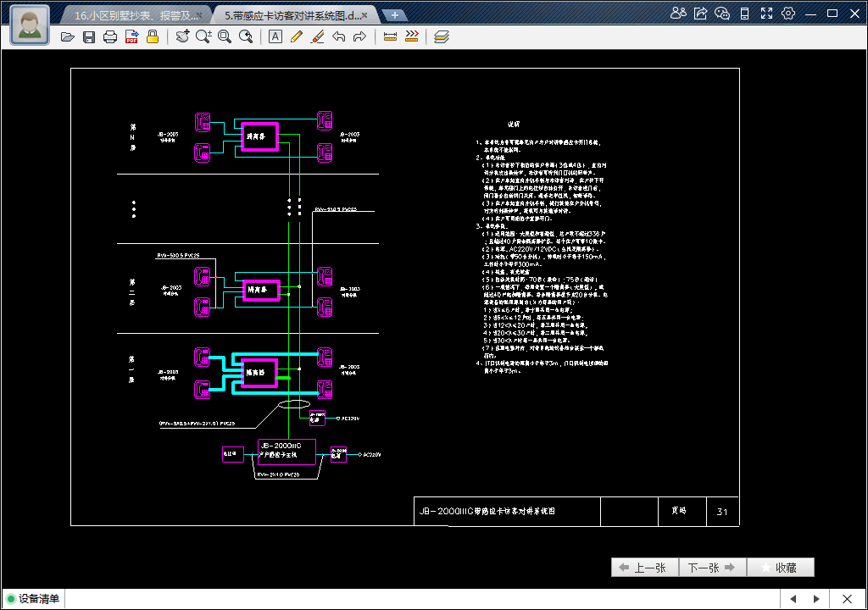The image size is (868, 610).
Task: Click the right arrow in bottom bar
Action: (816, 599)
